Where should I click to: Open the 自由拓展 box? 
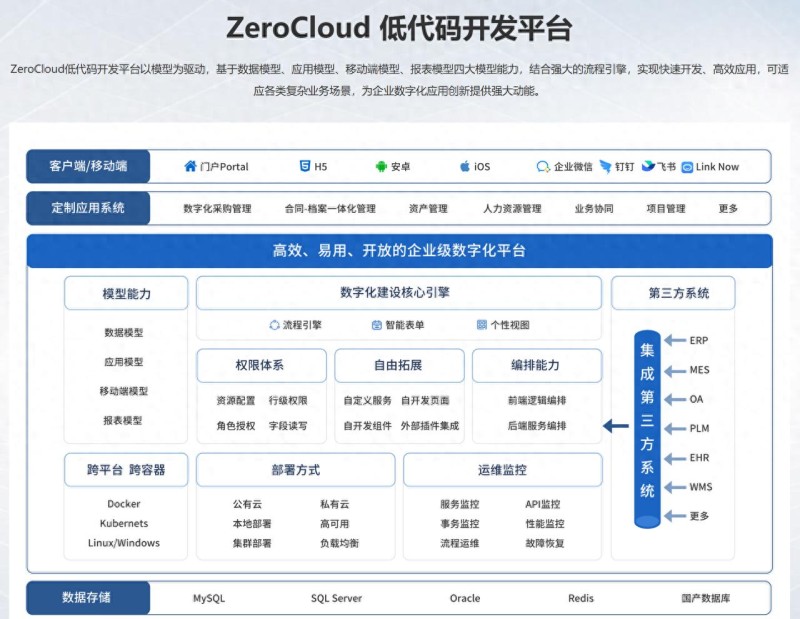point(399,365)
